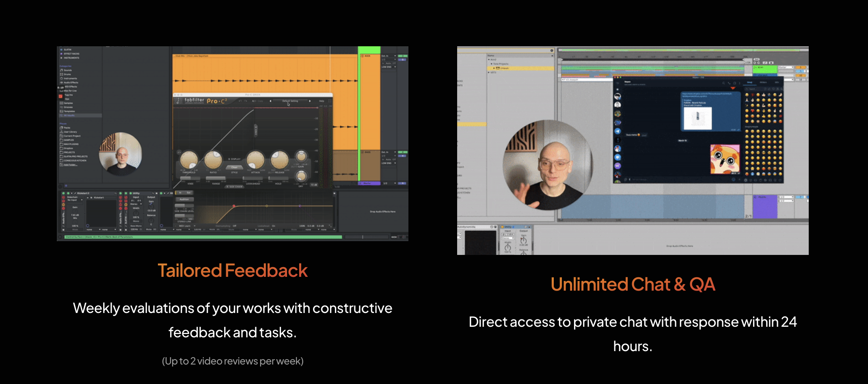Open the Default Setting preset dropdown

(x=290, y=101)
